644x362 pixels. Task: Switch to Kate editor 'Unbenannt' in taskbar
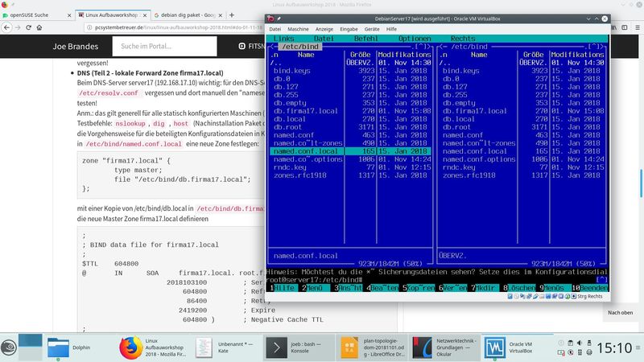point(226,348)
